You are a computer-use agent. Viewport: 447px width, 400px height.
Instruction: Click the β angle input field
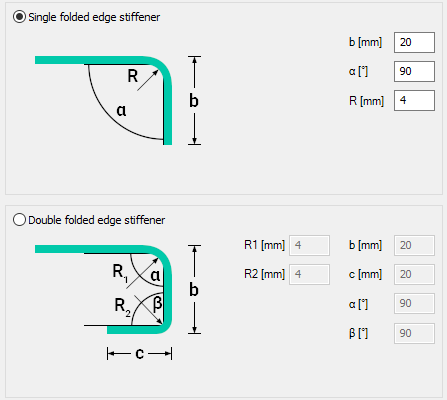pyautogui.click(x=414, y=333)
